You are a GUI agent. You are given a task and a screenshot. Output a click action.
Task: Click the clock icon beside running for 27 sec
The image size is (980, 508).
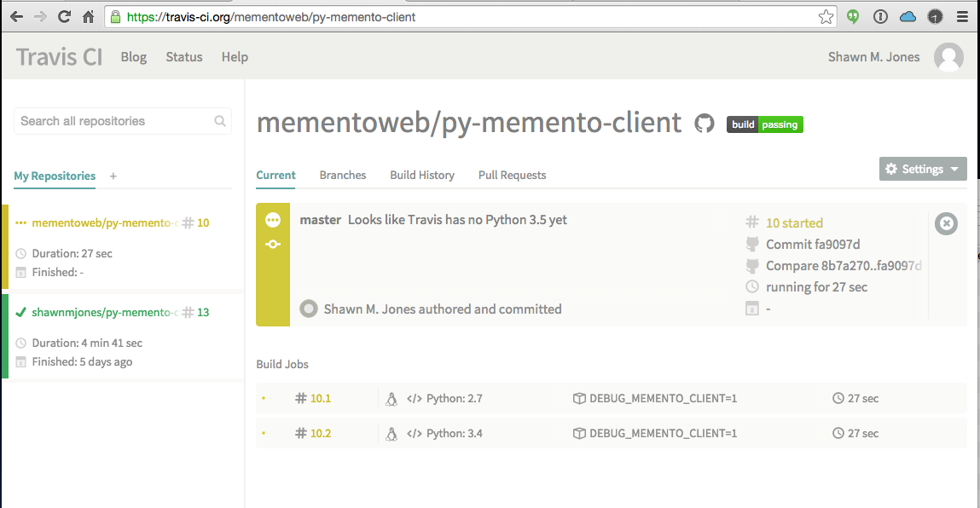click(x=752, y=286)
